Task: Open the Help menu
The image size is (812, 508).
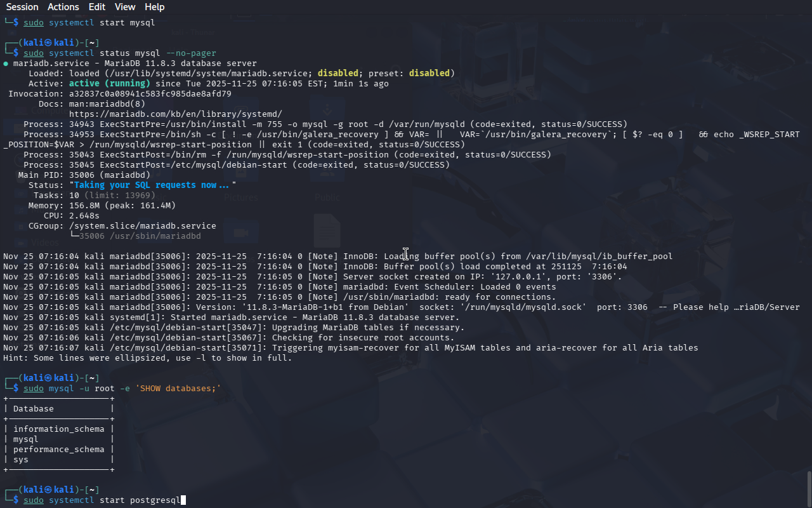Action: [154, 7]
